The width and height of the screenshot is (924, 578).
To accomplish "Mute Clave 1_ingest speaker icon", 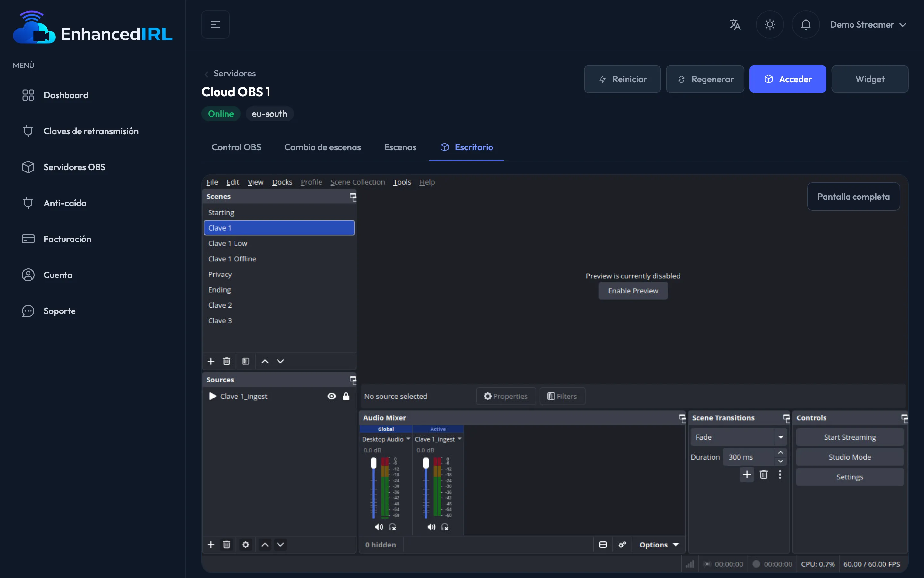I will (431, 527).
